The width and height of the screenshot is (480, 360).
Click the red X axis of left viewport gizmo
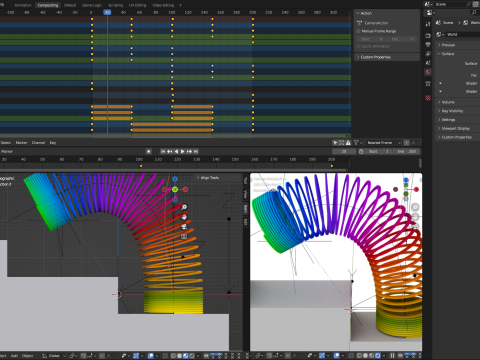[x=185, y=189]
